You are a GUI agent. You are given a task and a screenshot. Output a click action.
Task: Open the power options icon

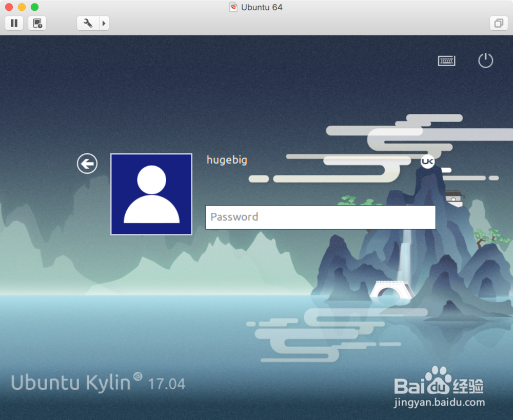(485, 61)
